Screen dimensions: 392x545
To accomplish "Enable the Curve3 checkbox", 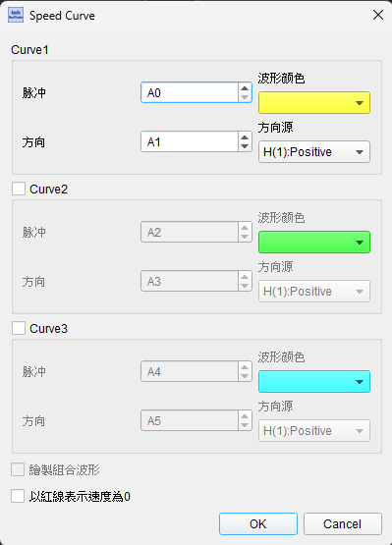I will [x=19, y=328].
